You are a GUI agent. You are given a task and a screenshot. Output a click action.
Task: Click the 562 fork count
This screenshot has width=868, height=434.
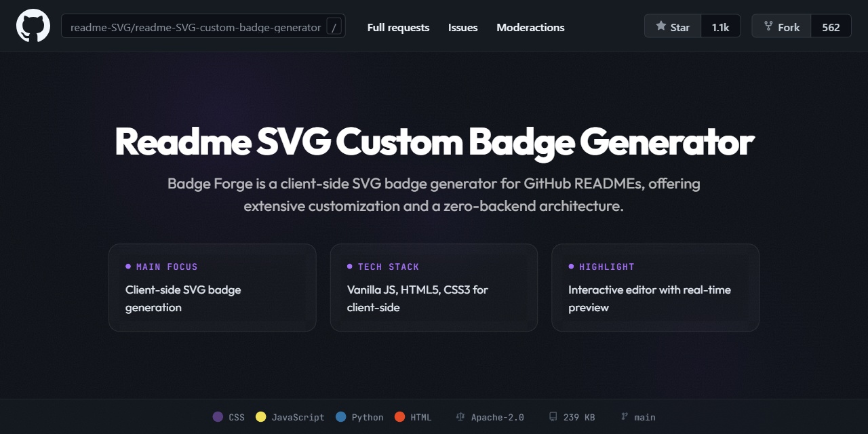tap(831, 26)
